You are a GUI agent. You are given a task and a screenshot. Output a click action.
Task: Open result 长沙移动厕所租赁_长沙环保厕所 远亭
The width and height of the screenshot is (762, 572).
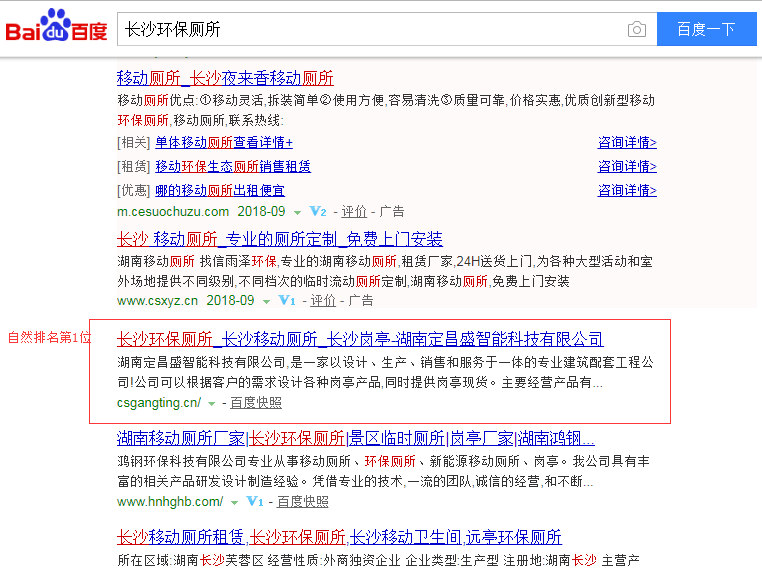pos(339,537)
